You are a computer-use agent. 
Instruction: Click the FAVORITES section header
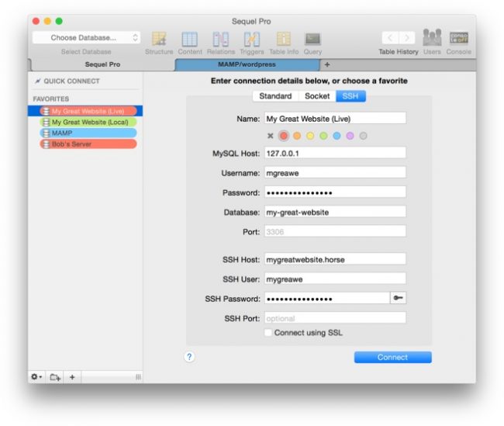[x=51, y=99]
